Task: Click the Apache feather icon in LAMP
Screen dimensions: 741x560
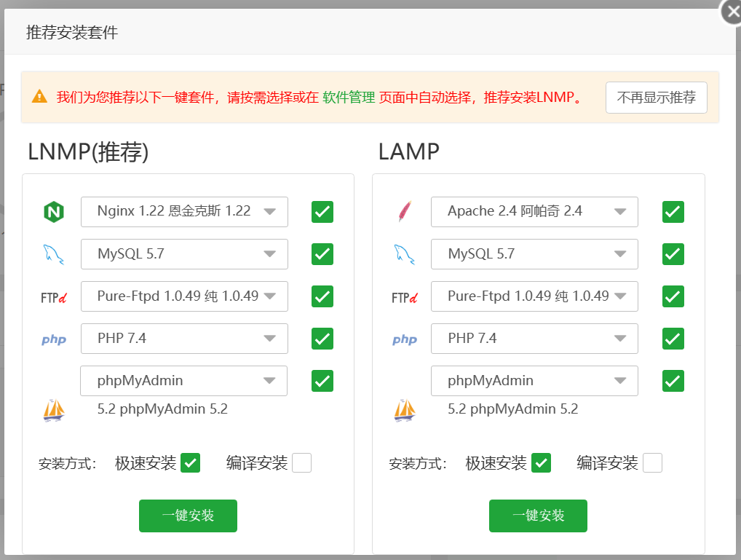Action: pos(404,212)
